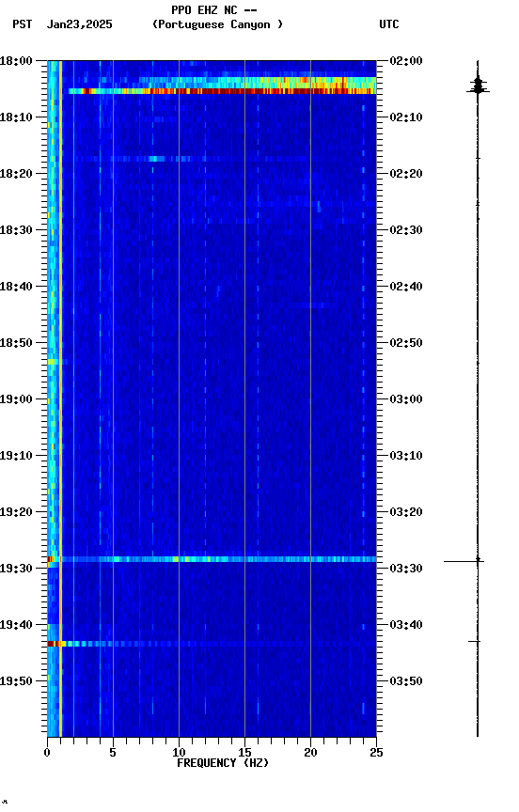Click the '03:30' UTC time label

(406, 569)
